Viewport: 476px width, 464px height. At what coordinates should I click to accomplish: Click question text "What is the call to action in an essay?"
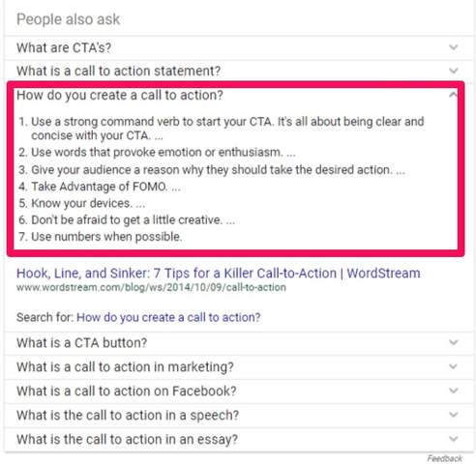[x=127, y=440]
